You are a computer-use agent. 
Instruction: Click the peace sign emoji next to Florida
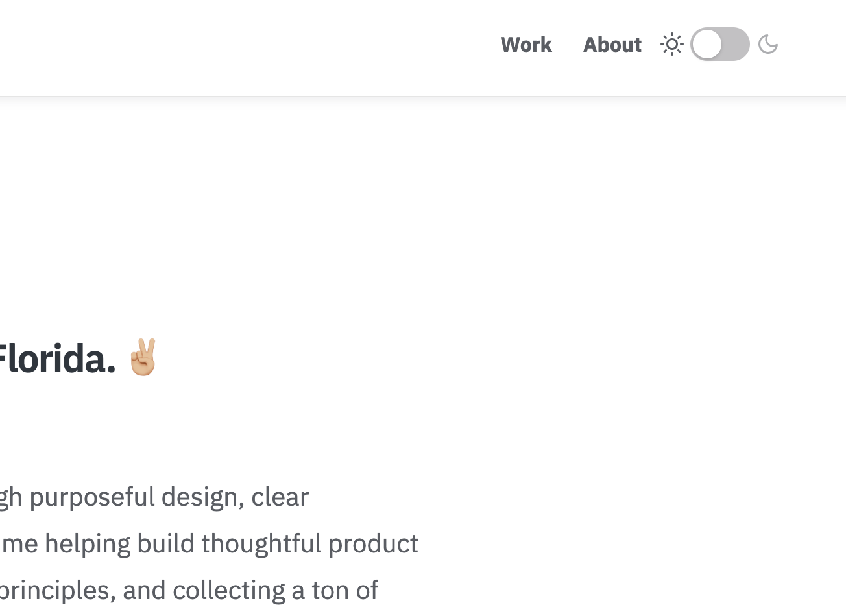click(143, 358)
